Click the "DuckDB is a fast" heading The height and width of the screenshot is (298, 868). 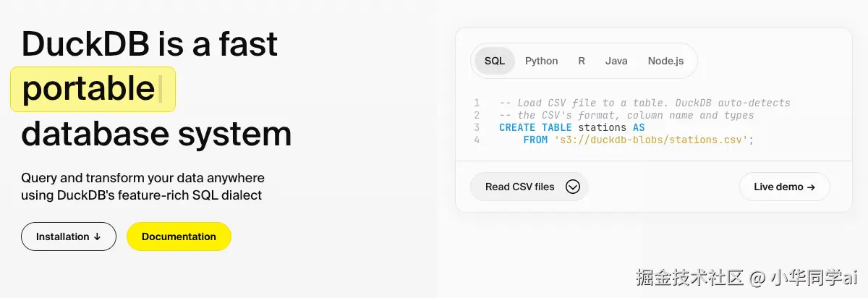point(149,44)
